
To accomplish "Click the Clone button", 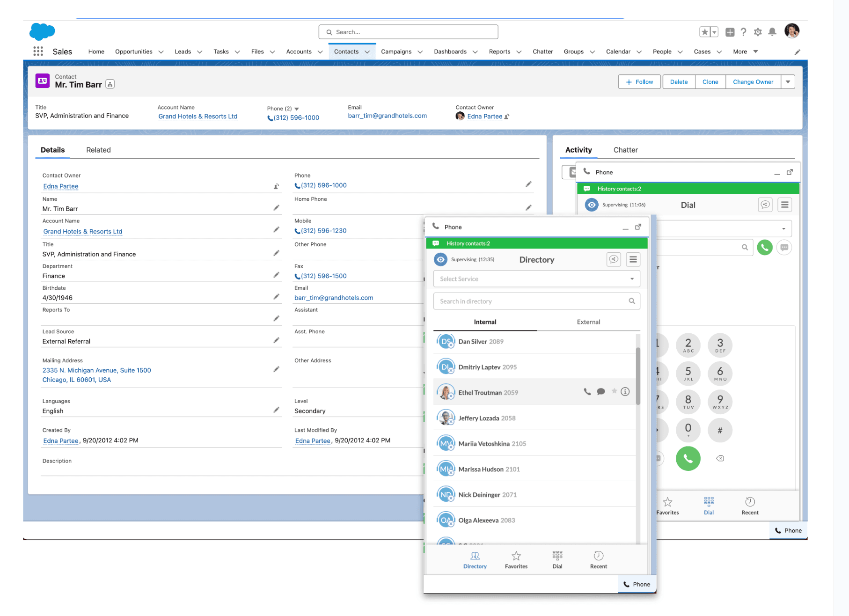I will (x=710, y=82).
